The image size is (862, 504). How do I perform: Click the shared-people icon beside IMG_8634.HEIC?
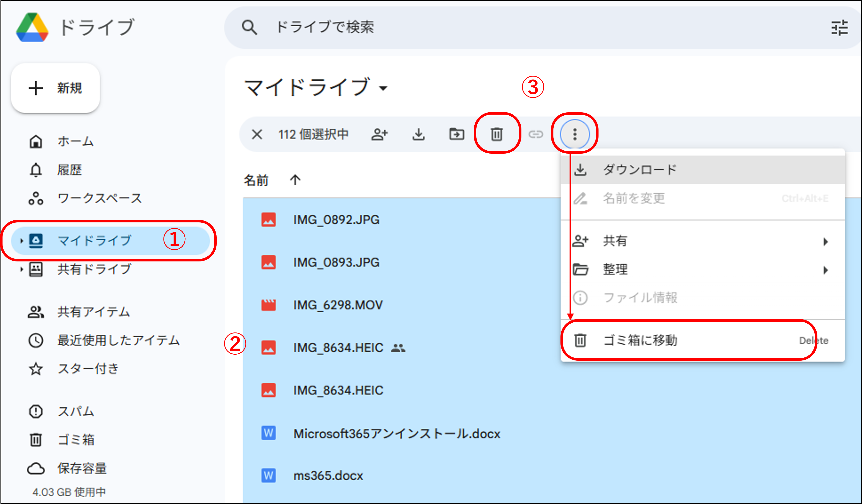tap(398, 348)
